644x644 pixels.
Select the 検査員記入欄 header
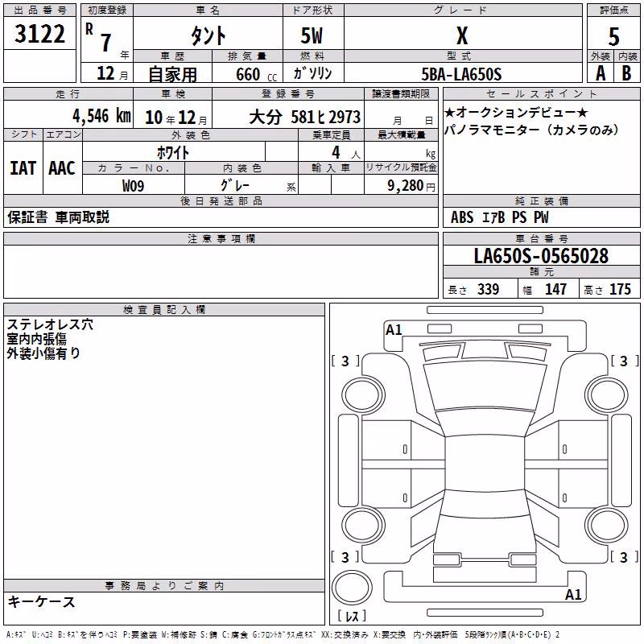164,310
